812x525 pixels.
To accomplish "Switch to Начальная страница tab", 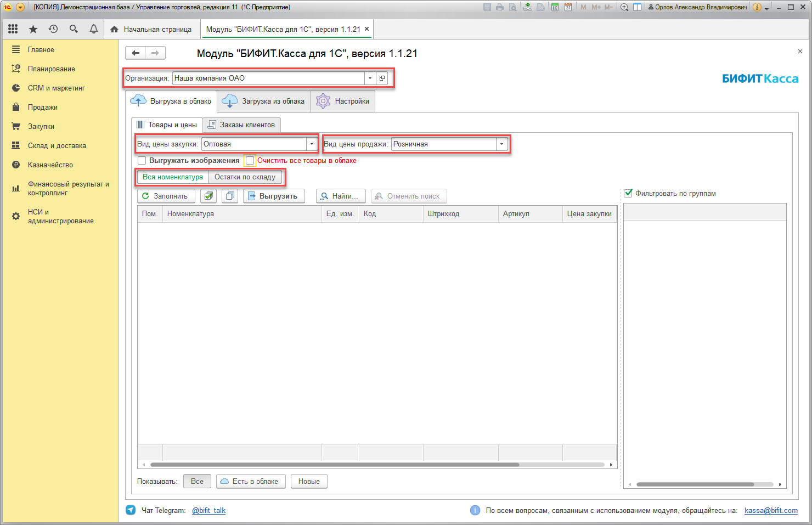I will [151, 29].
